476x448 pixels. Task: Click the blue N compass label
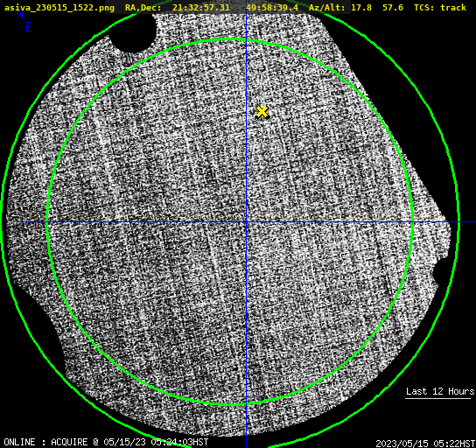pyautogui.click(x=20, y=14)
